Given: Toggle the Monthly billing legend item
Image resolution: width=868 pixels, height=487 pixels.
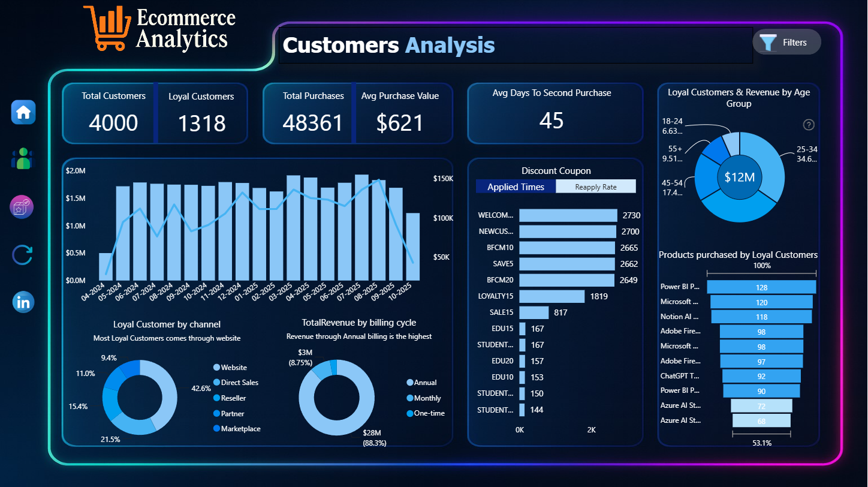Looking at the screenshot, I should point(424,398).
